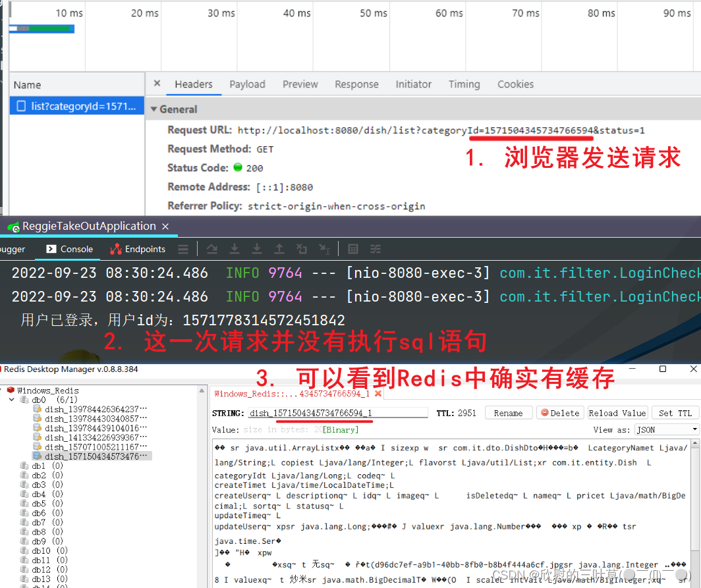This screenshot has height=588, width=701.
Task: Click the request bar in the timeline
Action: pos(42,28)
